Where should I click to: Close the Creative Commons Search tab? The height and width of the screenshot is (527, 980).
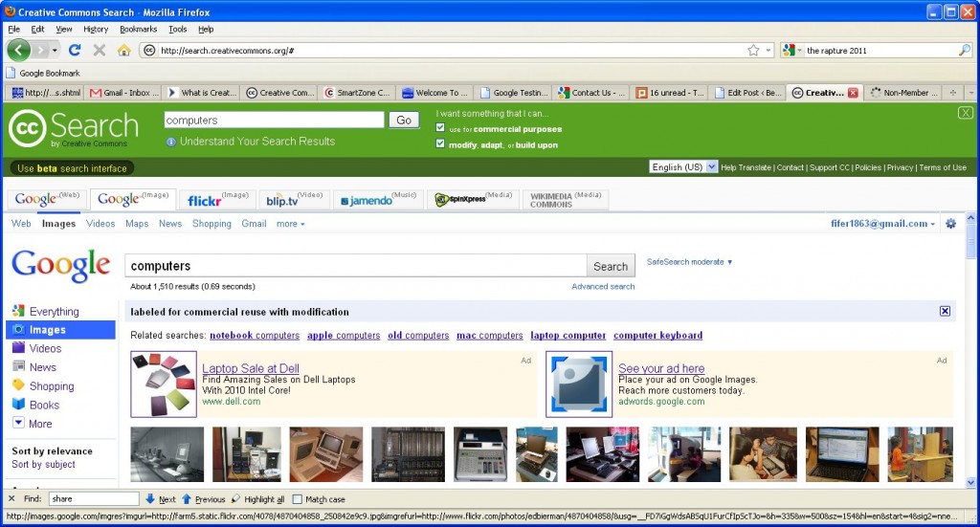pos(853,93)
